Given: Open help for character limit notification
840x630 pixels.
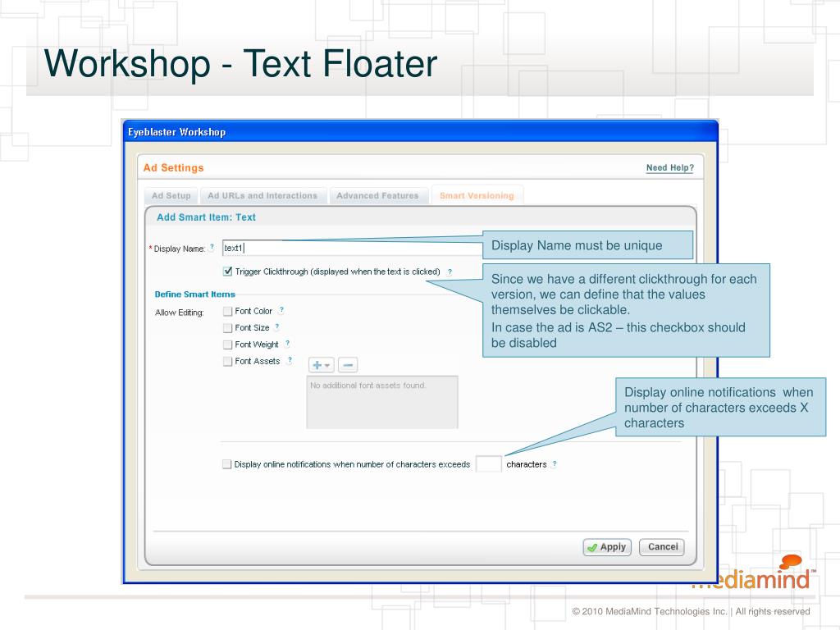Looking at the screenshot, I should 555,464.
